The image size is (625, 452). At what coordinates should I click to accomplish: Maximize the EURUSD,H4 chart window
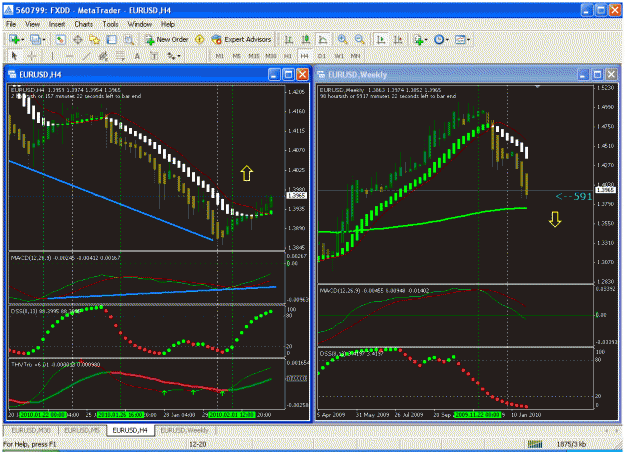click(x=288, y=75)
